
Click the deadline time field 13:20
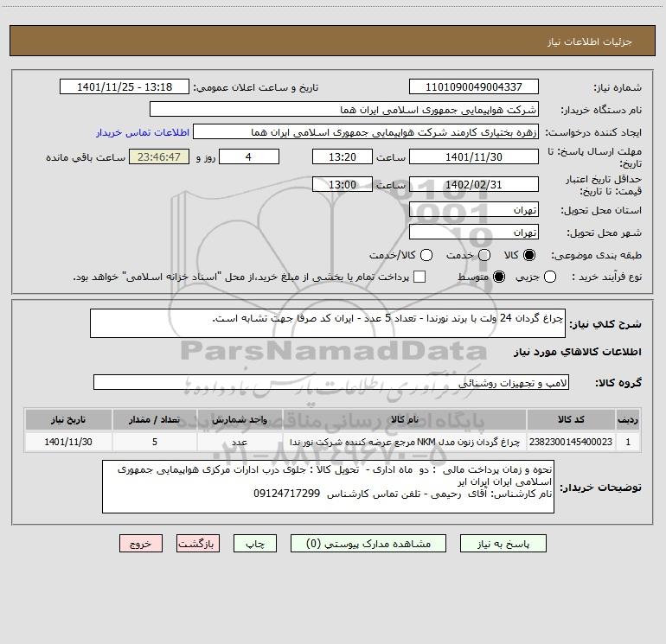click(343, 156)
